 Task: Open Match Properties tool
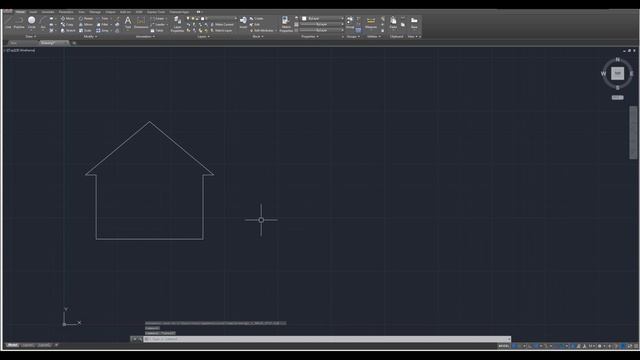286,24
